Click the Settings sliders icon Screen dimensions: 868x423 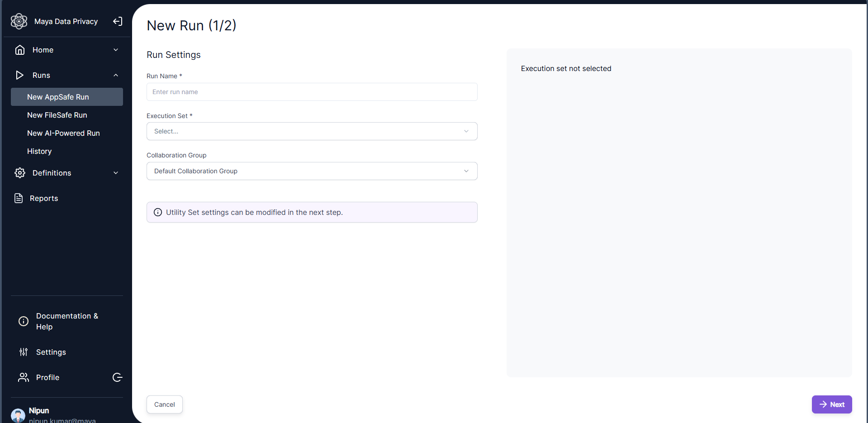point(23,352)
